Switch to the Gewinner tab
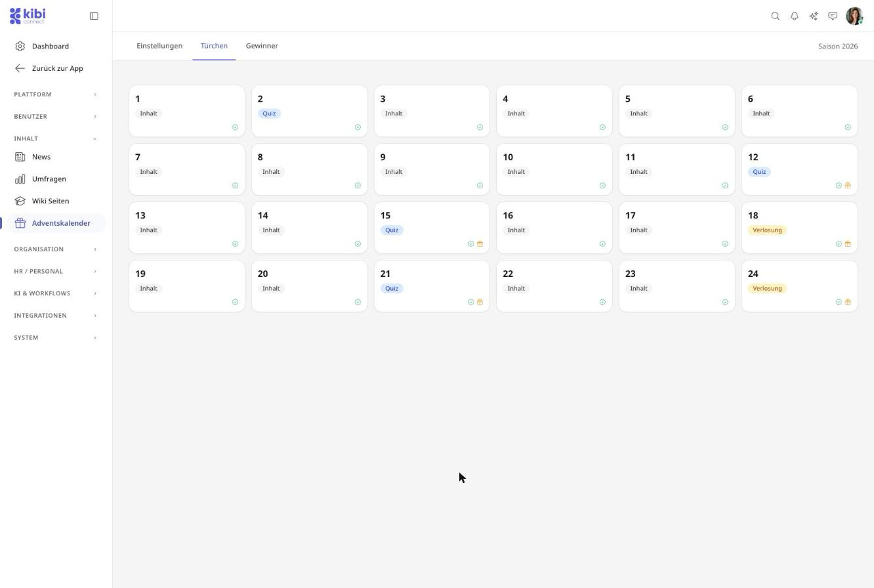This screenshot has height=588, width=874. pyautogui.click(x=262, y=46)
